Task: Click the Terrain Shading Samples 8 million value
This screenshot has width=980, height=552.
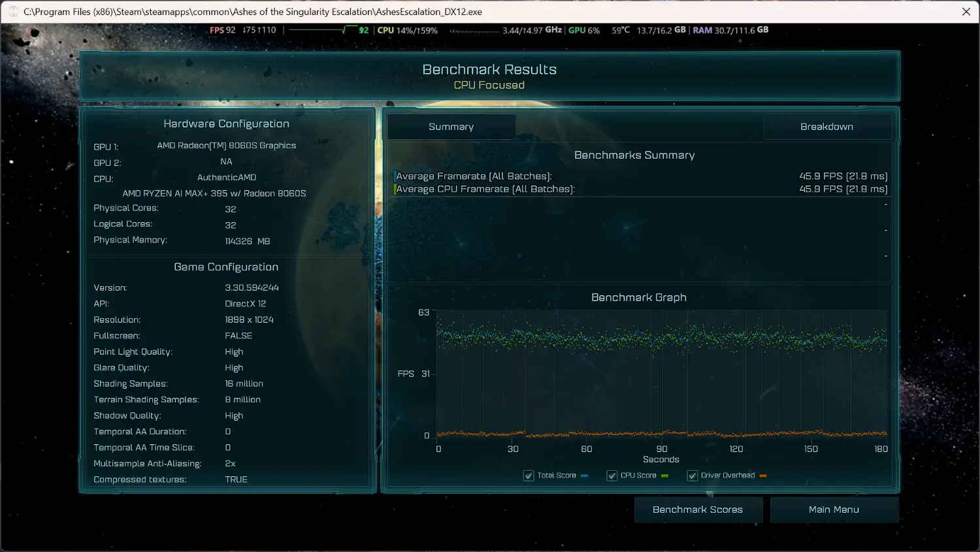Action: tap(242, 400)
